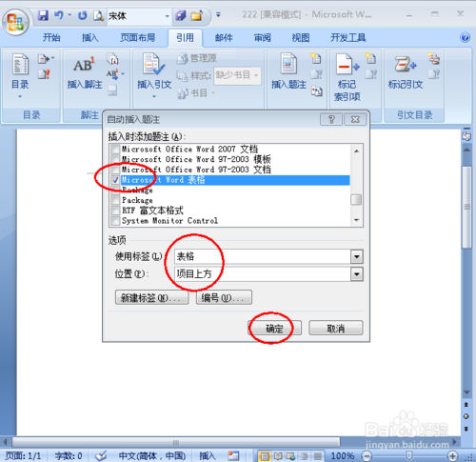Switch to 页面布局 ribbon tab
The width and height of the screenshot is (476, 462).
137,38
